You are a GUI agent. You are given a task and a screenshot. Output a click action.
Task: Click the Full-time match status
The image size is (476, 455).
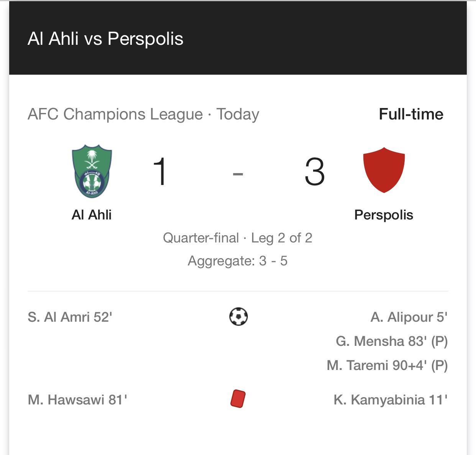pos(411,114)
